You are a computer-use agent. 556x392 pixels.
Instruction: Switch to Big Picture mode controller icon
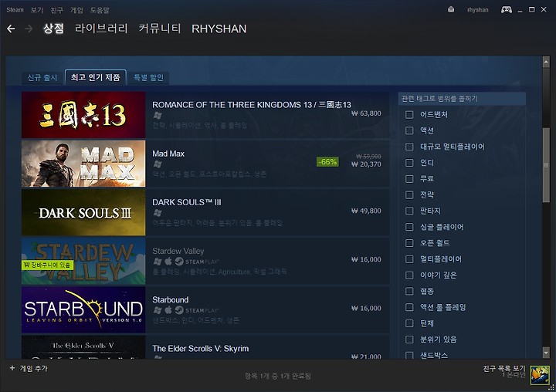[506, 9]
